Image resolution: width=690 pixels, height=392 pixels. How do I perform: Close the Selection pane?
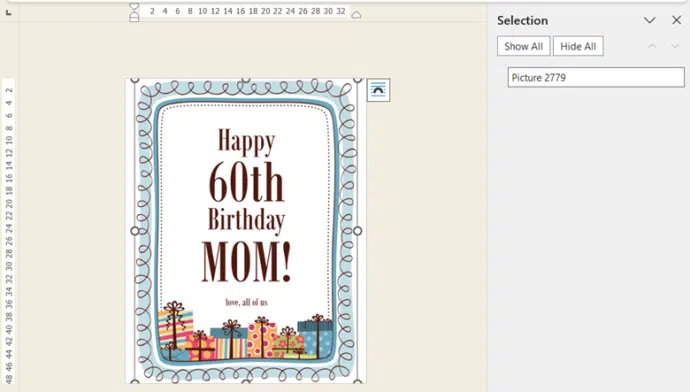pyautogui.click(x=676, y=20)
